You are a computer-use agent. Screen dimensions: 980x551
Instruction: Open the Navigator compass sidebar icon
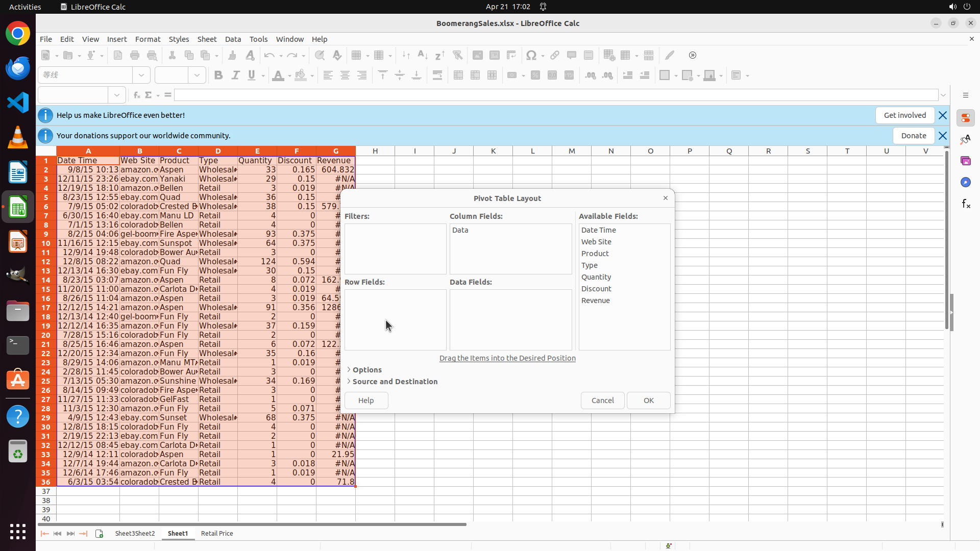pos(965,182)
